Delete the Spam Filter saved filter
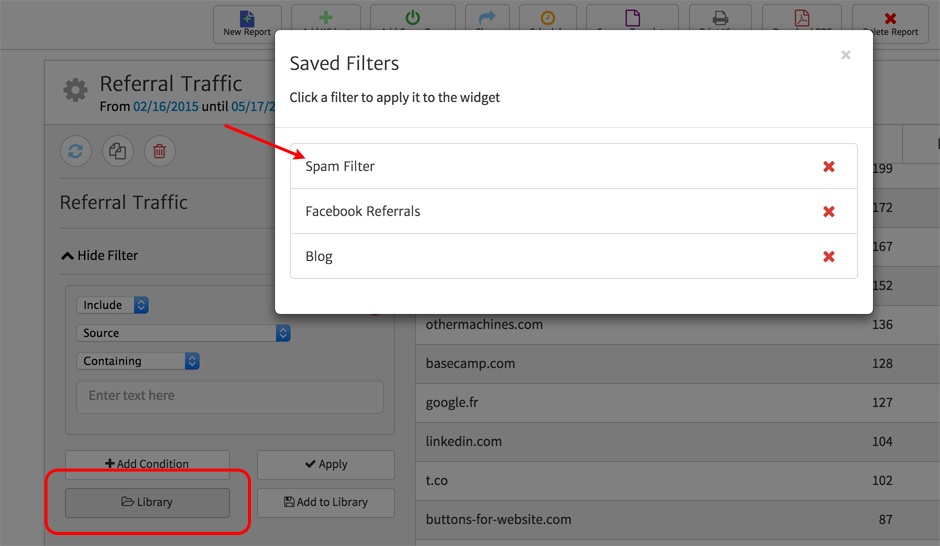 [x=828, y=167]
